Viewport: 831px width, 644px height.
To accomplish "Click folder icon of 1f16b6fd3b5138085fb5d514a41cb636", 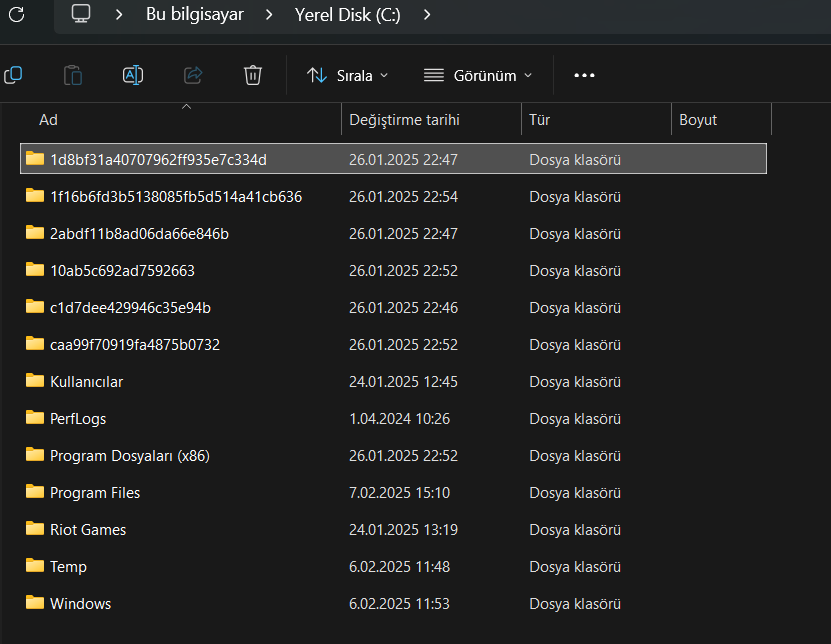I will 35,196.
